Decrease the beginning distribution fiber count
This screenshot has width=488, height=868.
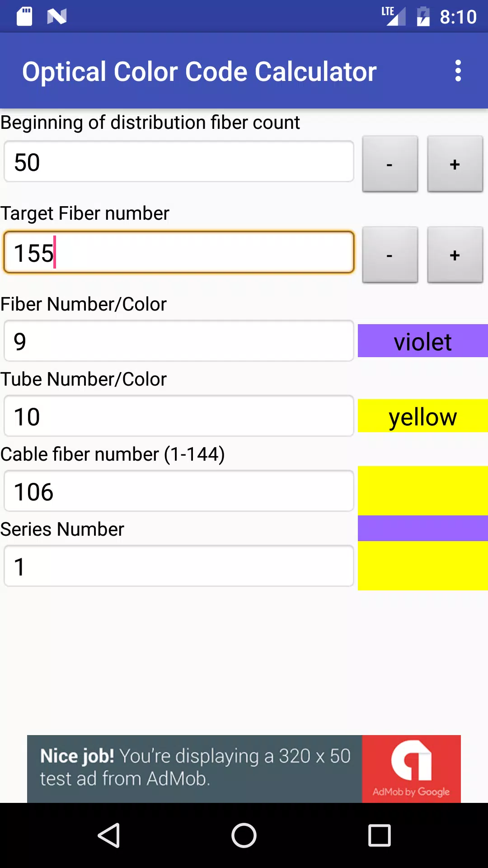[390, 164]
